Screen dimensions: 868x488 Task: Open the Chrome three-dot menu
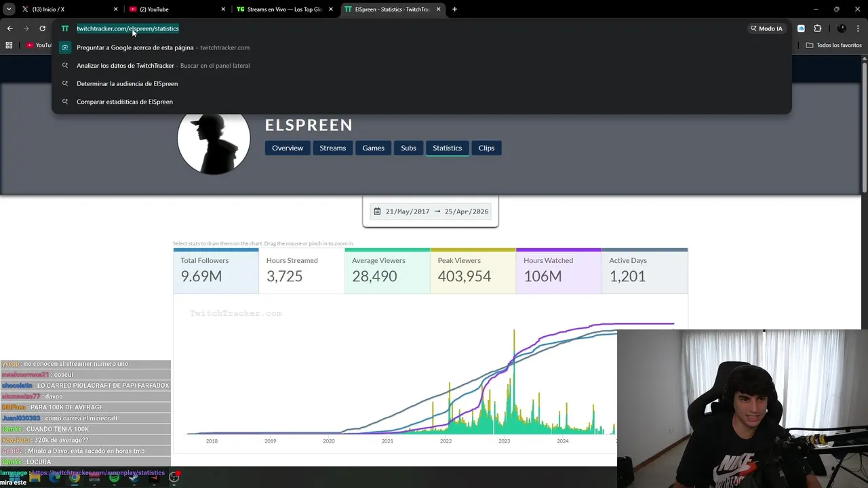(x=858, y=28)
